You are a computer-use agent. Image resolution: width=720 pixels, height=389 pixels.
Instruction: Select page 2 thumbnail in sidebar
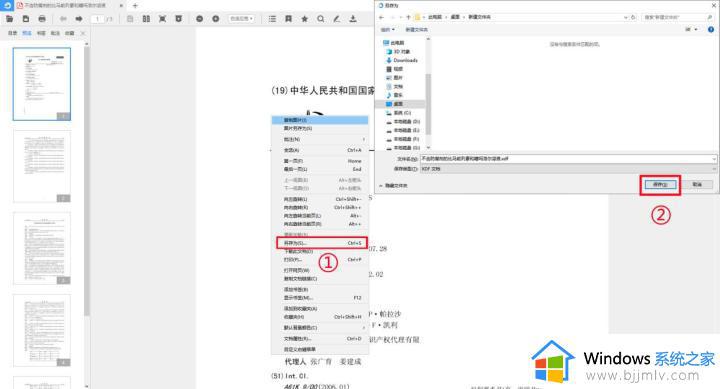coord(42,166)
